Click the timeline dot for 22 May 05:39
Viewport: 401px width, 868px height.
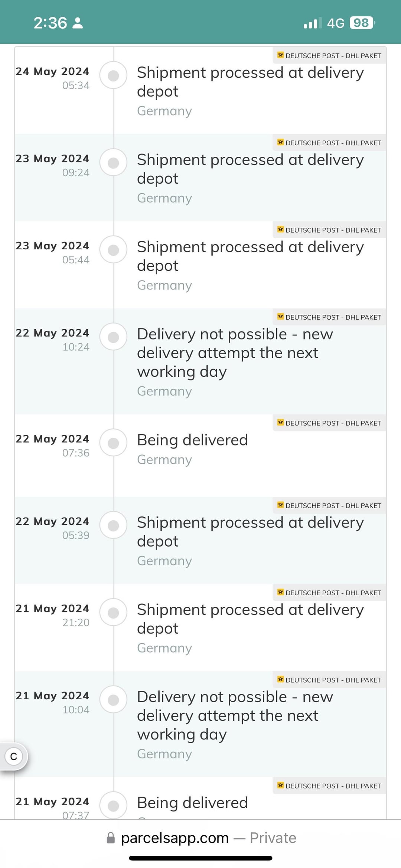tap(113, 525)
